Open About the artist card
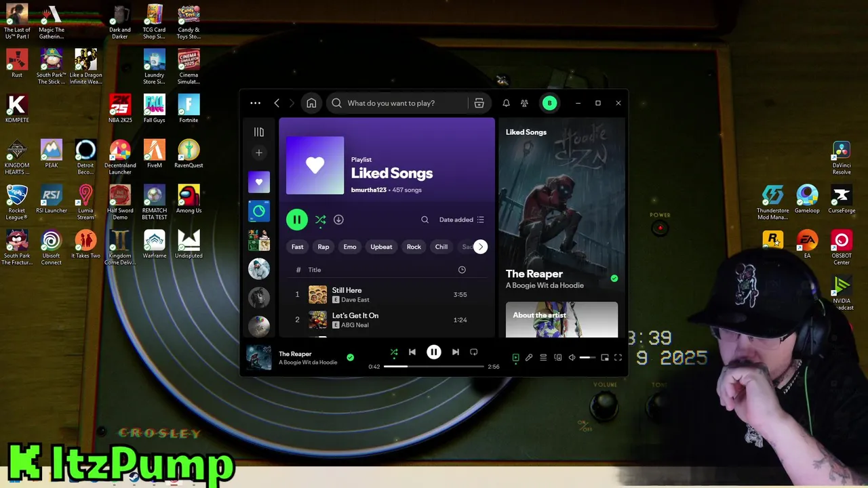868x488 pixels. coord(561,319)
